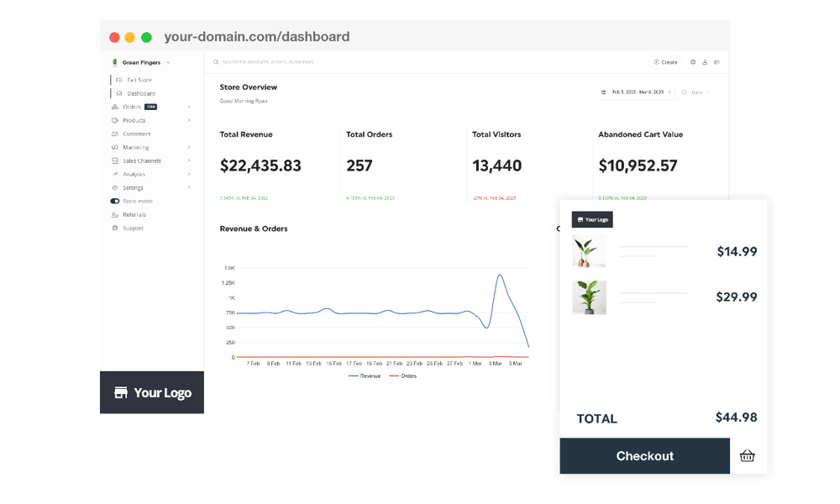Click the Support icon at sidebar bottom
This screenshot has width=840, height=504.
(x=114, y=228)
